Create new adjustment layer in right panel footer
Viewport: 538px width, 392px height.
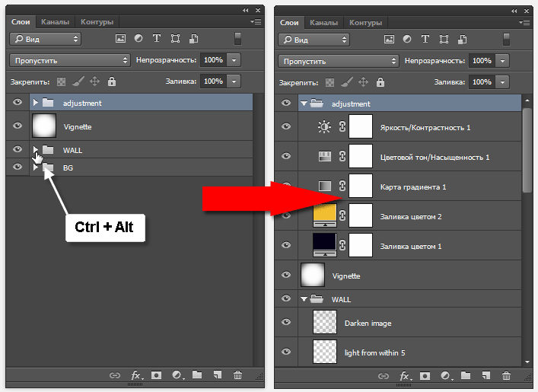pos(447,376)
